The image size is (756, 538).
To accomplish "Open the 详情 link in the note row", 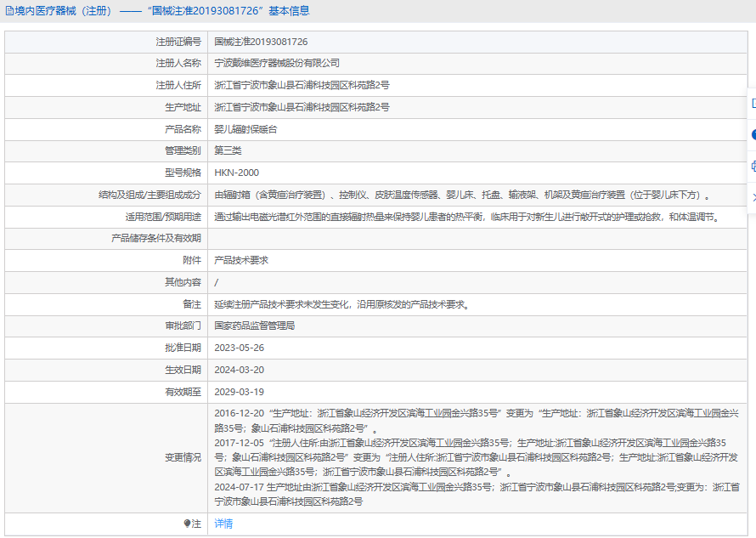I will (223, 524).
